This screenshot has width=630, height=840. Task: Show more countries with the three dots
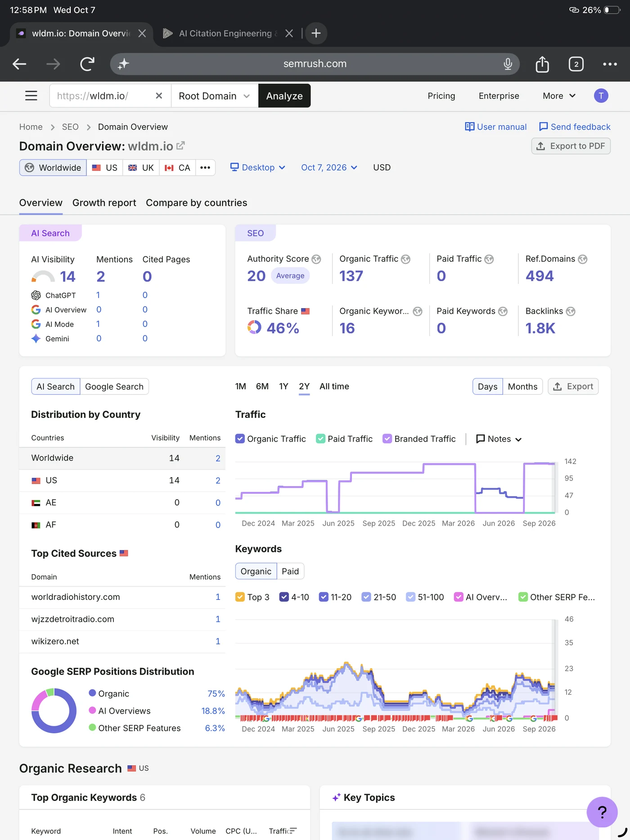[205, 168]
